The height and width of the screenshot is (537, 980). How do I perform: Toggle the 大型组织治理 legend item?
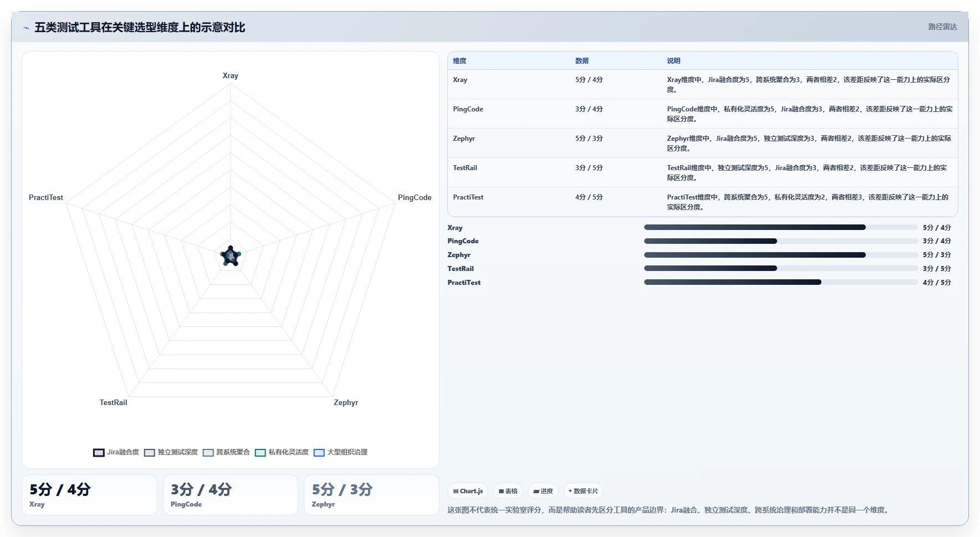coord(340,452)
